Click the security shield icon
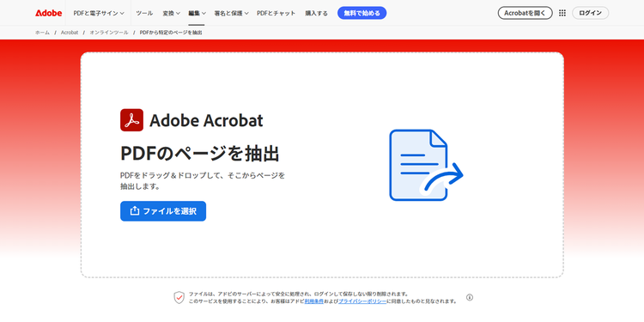644x322 pixels. [x=179, y=297]
